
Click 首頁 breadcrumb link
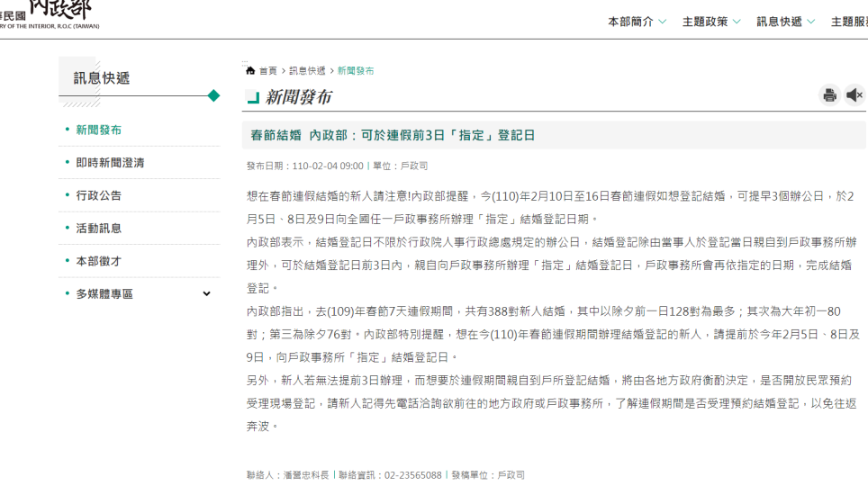click(268, 71)
